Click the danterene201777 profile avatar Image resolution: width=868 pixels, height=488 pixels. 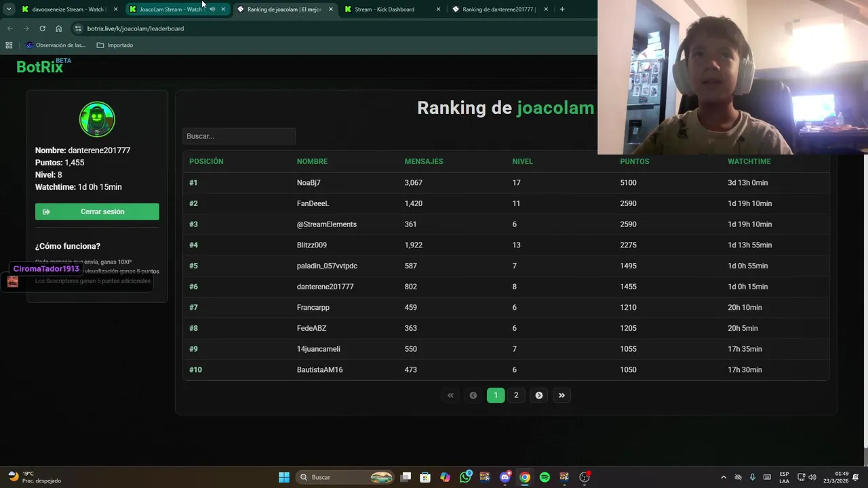tap(97, 119)
